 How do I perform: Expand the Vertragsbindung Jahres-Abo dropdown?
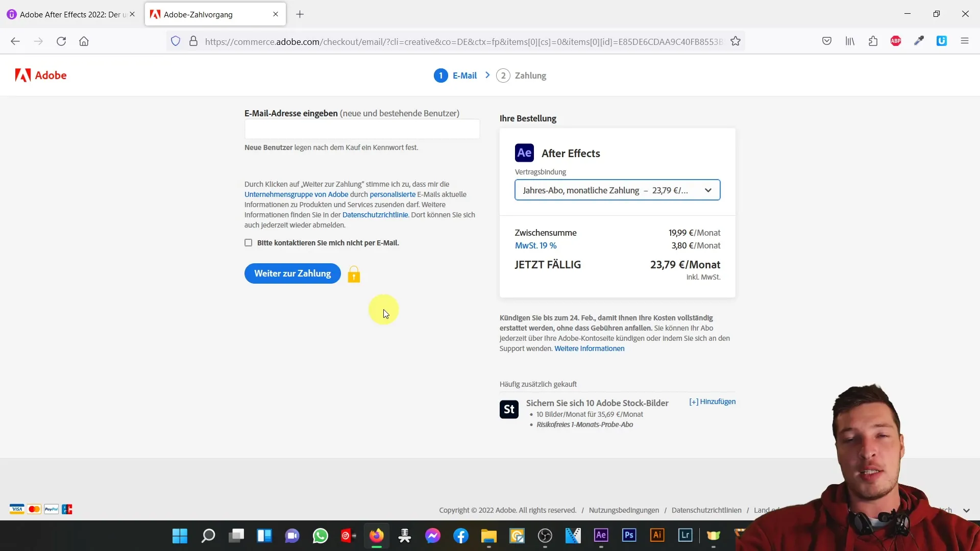point(618,190)
